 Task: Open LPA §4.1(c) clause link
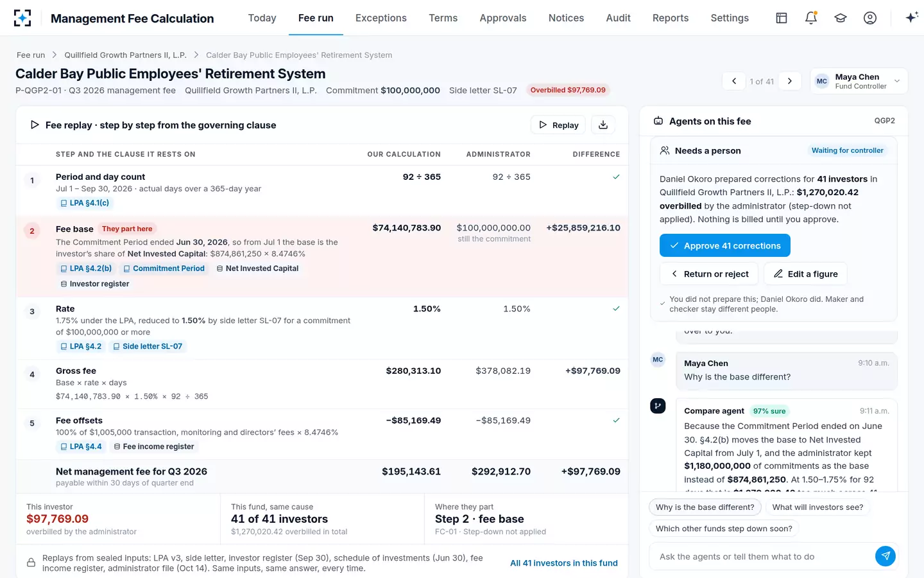coord(84,203)
